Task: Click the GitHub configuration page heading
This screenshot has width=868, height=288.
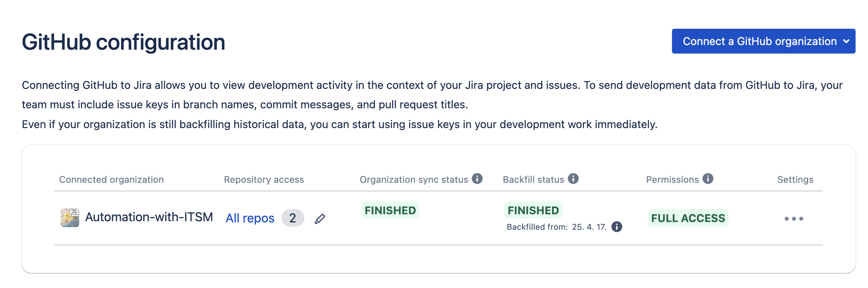Action: [123, 42]
